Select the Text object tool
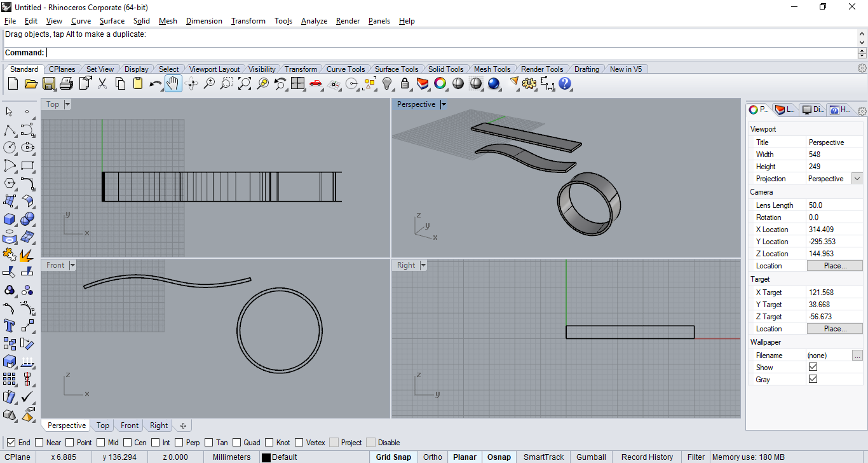The height and width of the screenshot is (463, 868). [10, 326]
